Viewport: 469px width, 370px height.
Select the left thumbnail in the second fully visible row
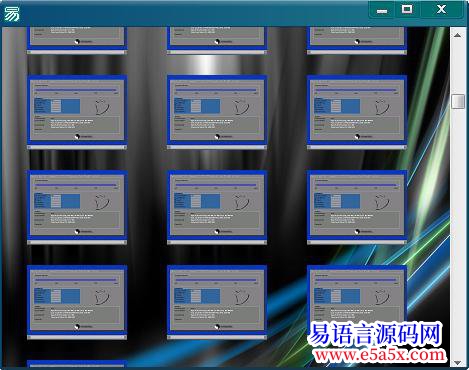(77, 207)
